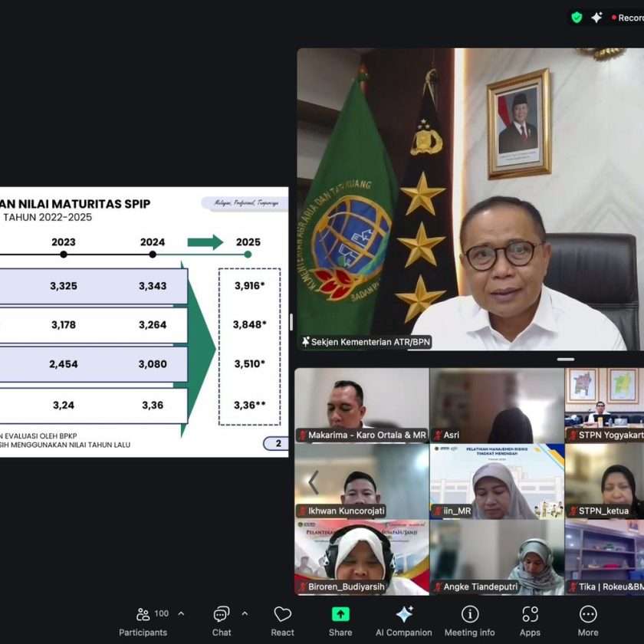Image resolution: width=644 pixels, height=644 pixels.
Task: Expand the caret next to Participants
Action: [x=181, y=613]
